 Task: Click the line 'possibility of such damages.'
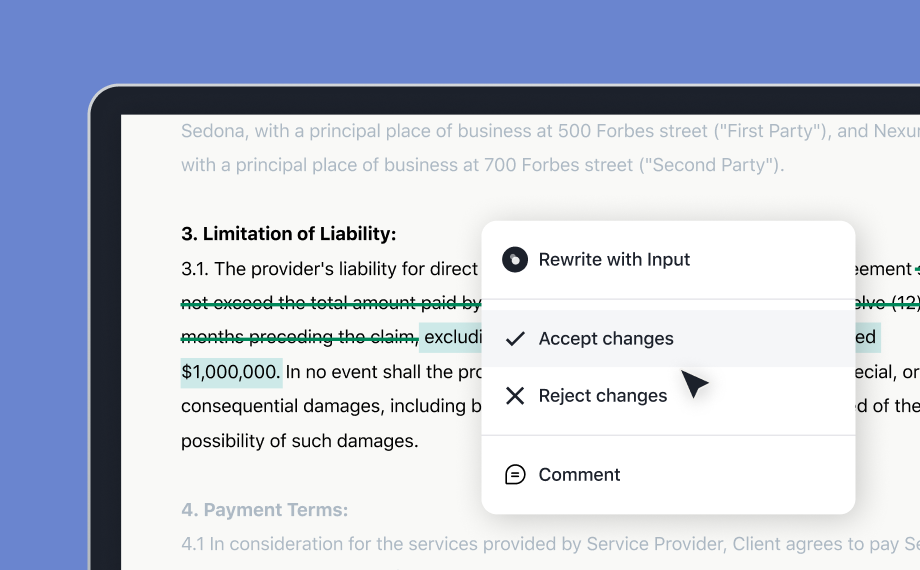pos(299,441)
